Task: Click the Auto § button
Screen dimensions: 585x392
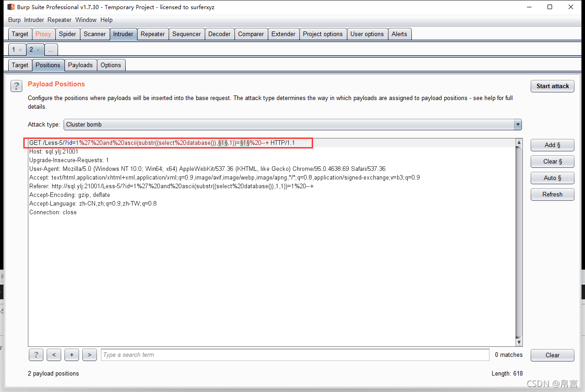Action: click(x=553, y=178)
